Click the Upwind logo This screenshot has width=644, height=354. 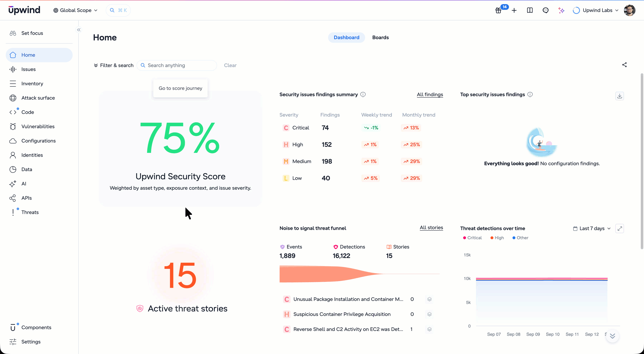[x=24, y=10]
